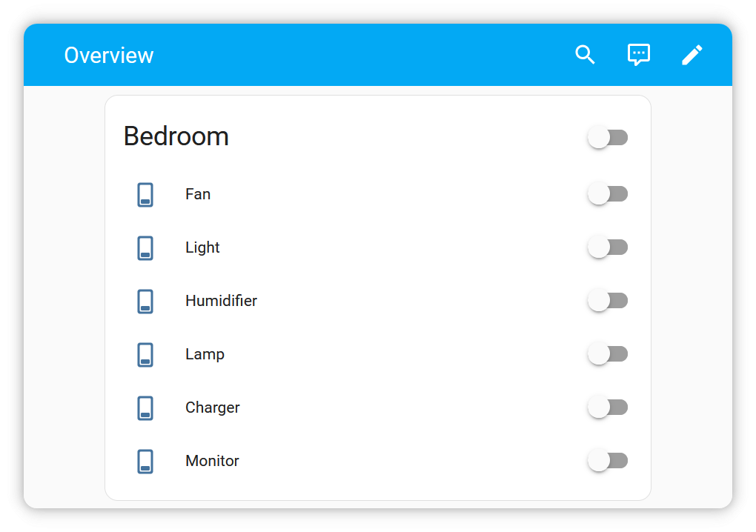Turn on the Monitor toggle

click(x=608, y=461)
